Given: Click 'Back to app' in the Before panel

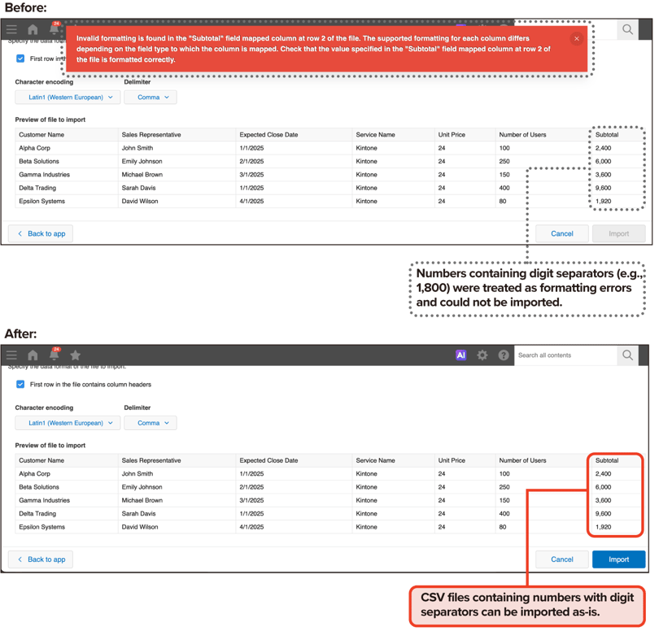Looking at the screenshot, I should pos(41,233).
